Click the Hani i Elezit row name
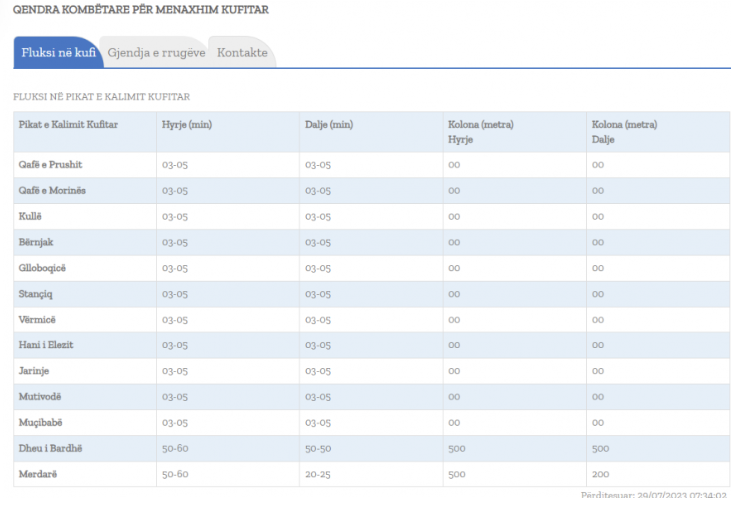The width and height of the screenshot is (736, 516). [x=46, y=345]
